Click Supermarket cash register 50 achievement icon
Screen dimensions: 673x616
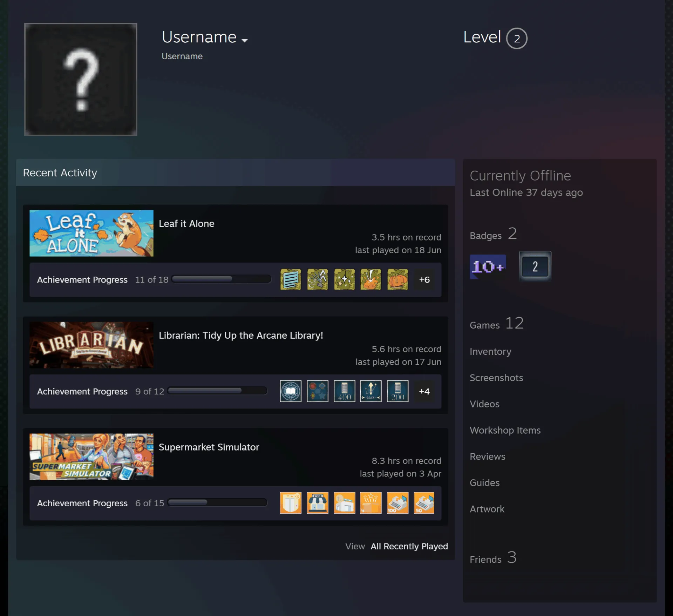(x=424, y=503)
